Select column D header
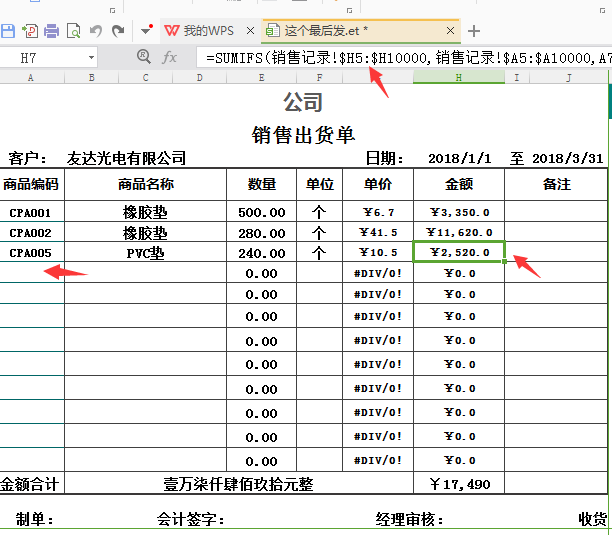Screen dimensions: 612x535 point(199,78)
